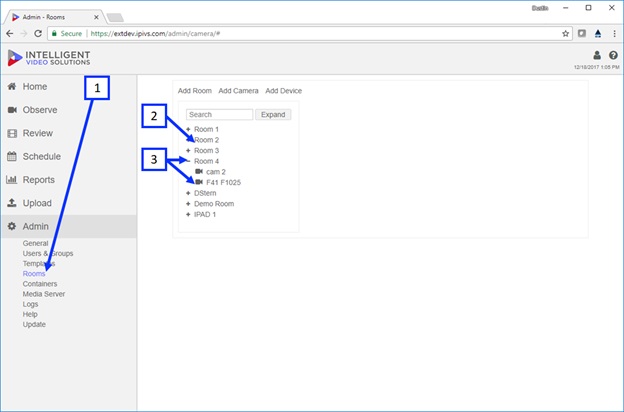Open General admin submenu
The height and width of the screenshot is (412, 624).
(35, 243)
